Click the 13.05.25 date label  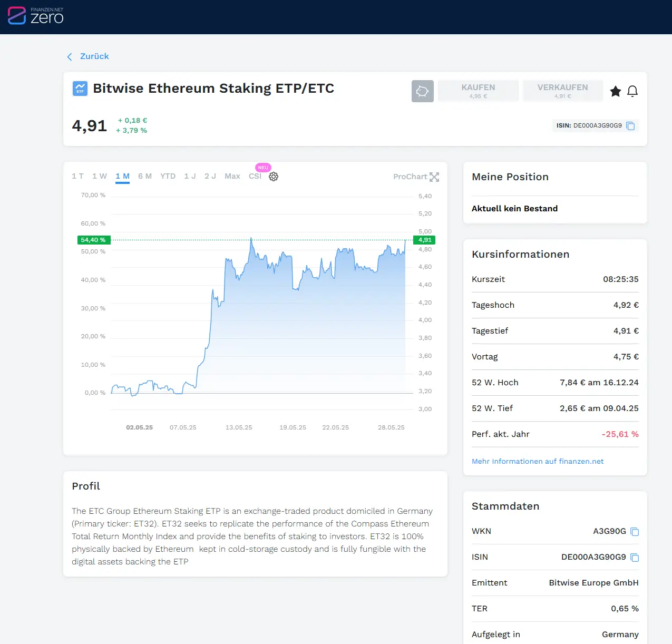coord(239,427)
